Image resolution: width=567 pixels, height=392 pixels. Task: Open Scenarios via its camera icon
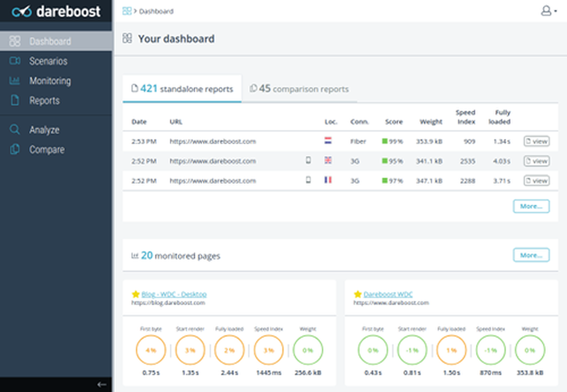point(15,61)
